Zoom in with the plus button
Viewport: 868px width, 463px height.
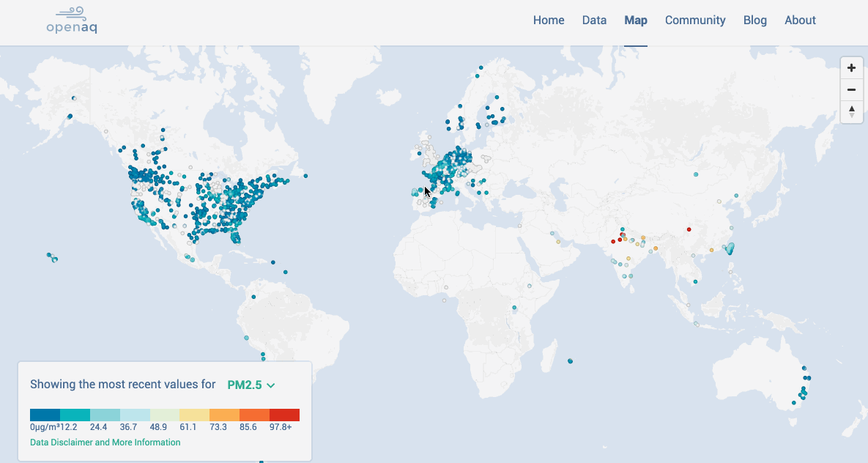coord(851,68)
